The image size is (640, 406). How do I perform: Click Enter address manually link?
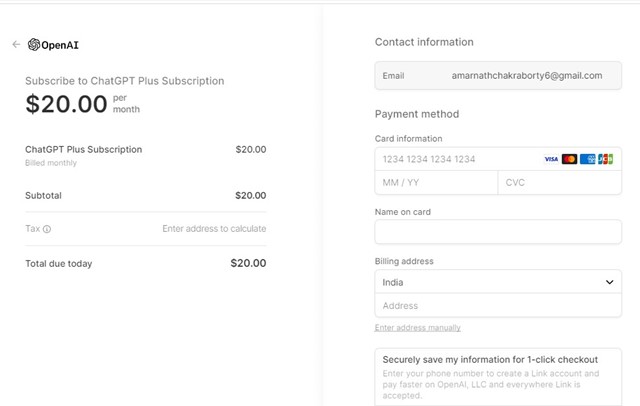coord(418,328)
